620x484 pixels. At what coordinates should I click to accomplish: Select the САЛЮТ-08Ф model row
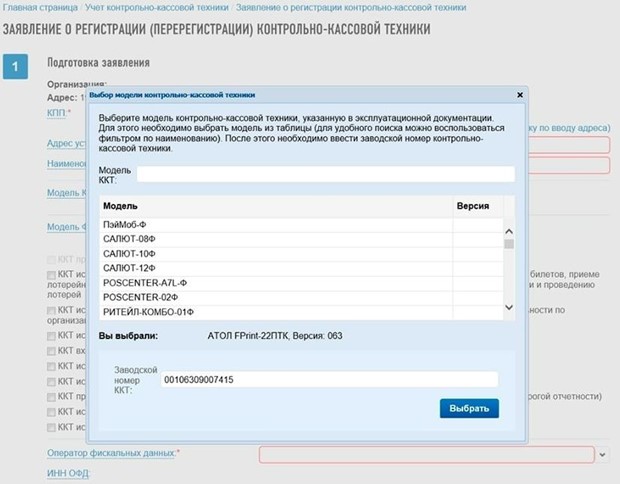301,239
